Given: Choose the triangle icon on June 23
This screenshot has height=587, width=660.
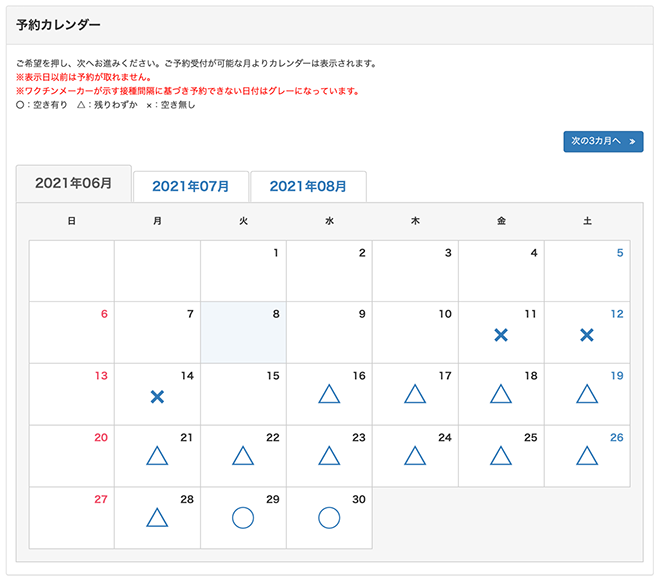Looking at the screenshot, I should click(329, 456).
